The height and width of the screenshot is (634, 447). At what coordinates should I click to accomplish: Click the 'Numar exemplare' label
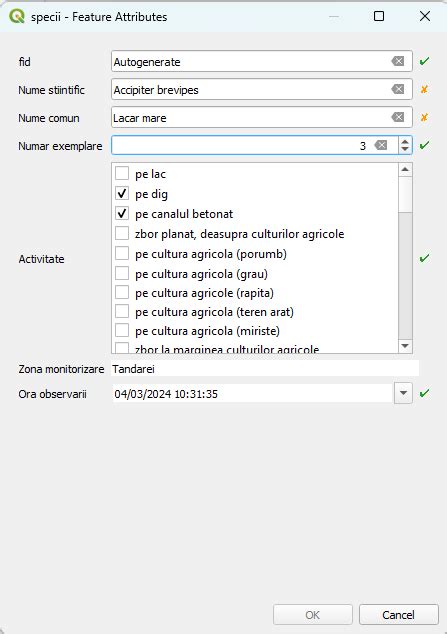[60, 146]
